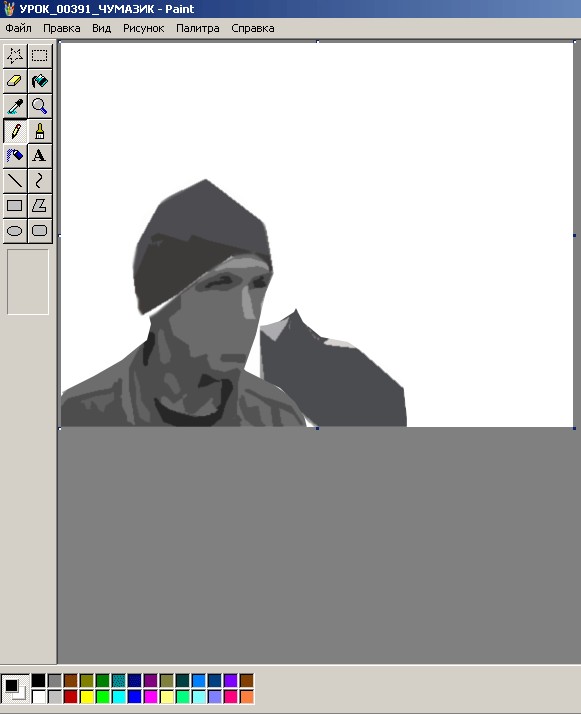The height and width of the screenshot is (714, 581).
Task: Select the rectangular Select tool
Action: coord(40,56)
